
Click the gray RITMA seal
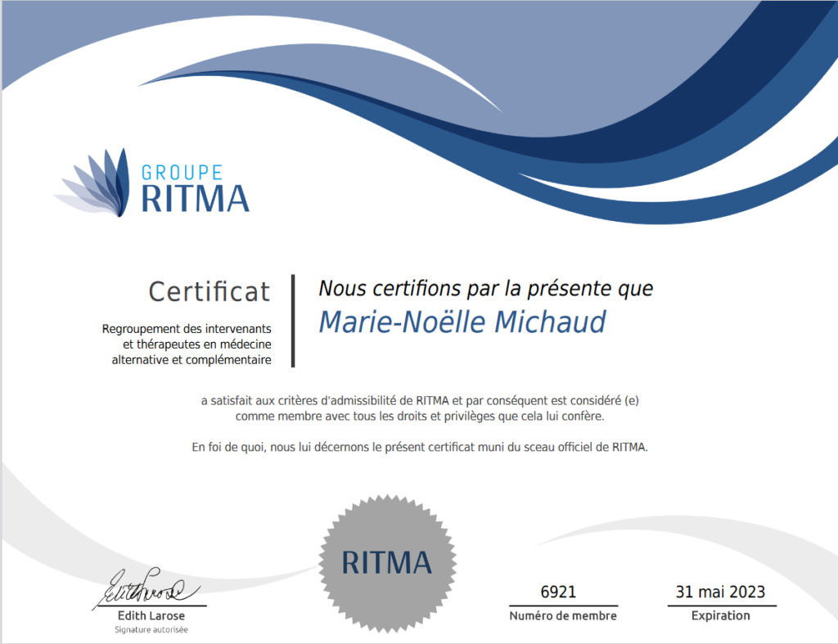[387, 563]
